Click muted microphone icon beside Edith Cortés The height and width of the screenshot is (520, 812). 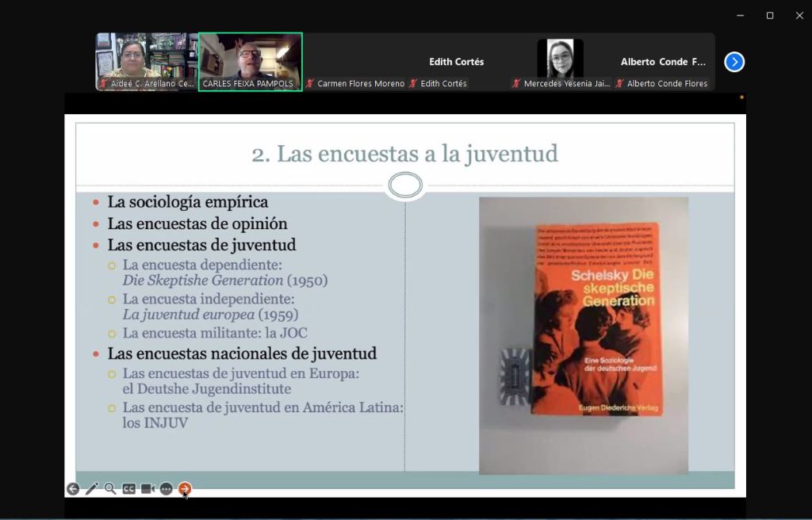click(x=413, y=83)
